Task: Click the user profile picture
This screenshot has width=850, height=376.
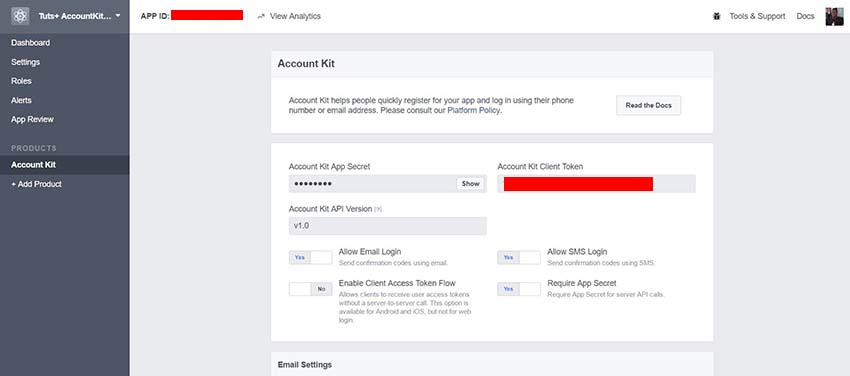Action: pos(834,16)
